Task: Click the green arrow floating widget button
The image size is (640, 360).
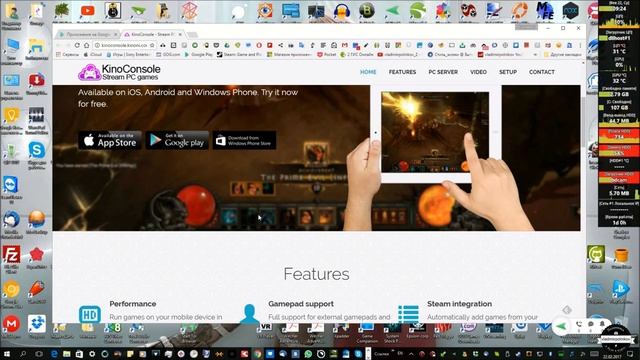Action: [562, 326]
